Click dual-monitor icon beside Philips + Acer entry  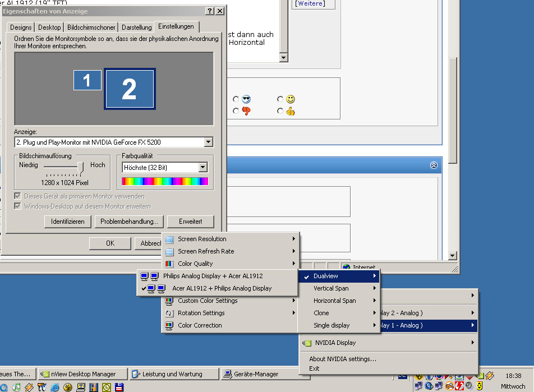coord(150,276)
